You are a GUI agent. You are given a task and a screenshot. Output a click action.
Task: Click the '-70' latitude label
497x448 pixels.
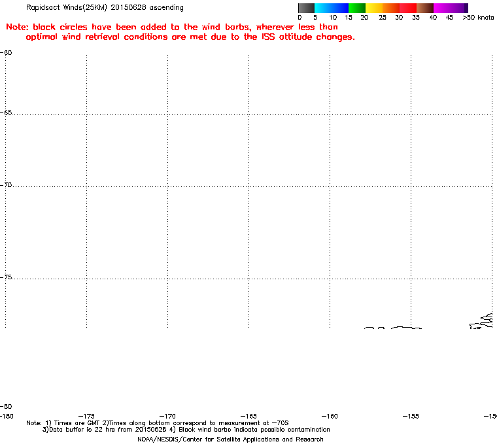[x=6, y=184]
